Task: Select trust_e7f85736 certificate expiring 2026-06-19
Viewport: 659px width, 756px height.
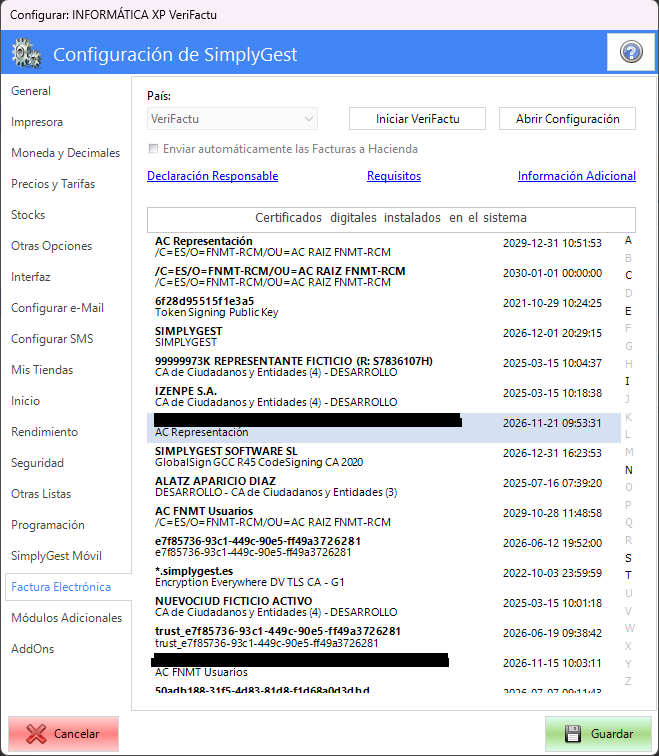Action: pos(384,636)
